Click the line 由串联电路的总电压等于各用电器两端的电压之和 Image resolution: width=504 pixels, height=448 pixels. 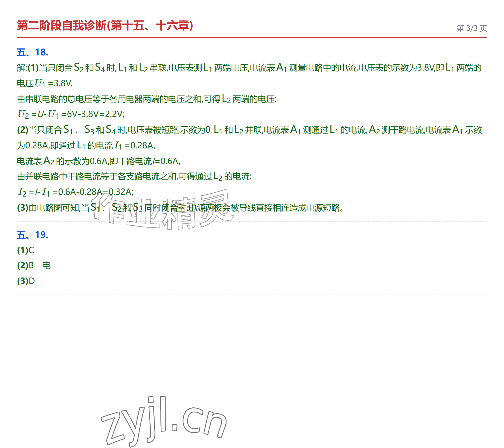tap(147, 99)
